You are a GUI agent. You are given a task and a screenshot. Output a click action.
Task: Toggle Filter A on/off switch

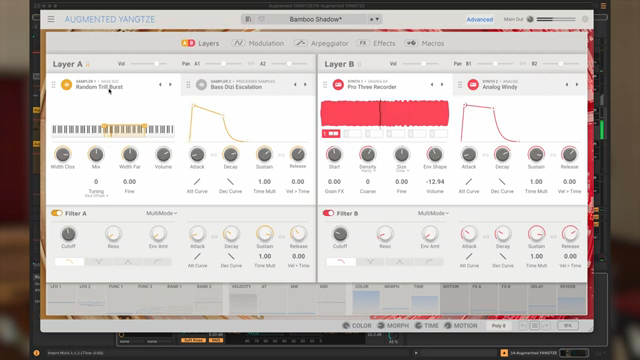pyautogui.click(x=57, y=213)
